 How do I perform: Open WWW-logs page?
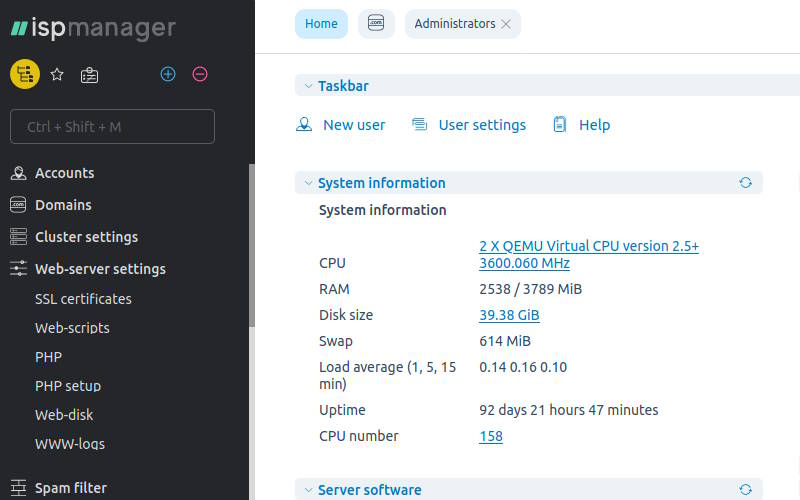pyautogui.click(x=70, y=444)
